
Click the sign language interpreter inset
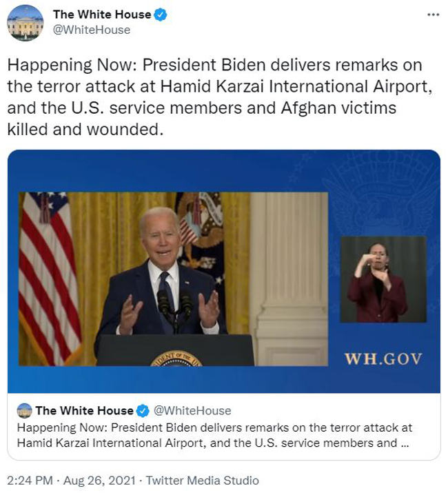(x=383, y=279)
